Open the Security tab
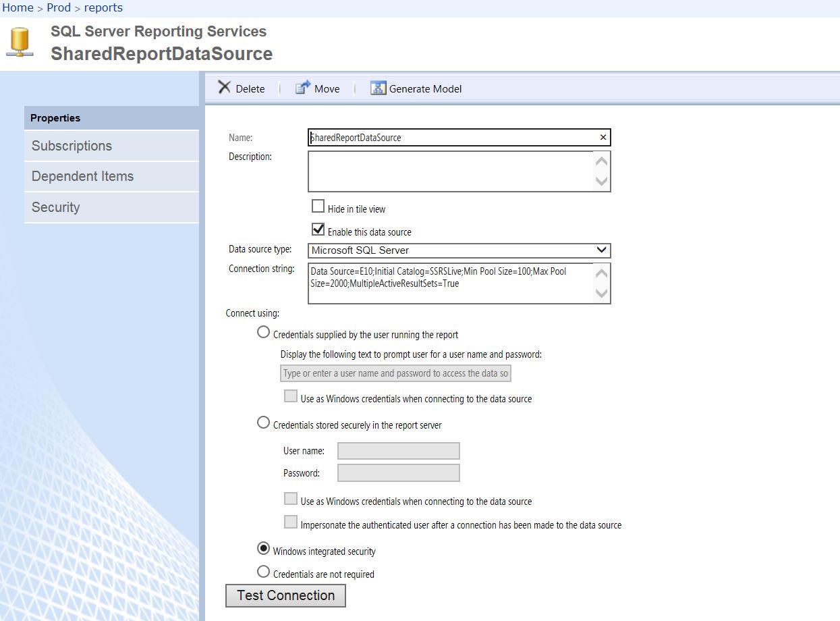The width and height of the screenshot is (840, 621). pyautogui.click(x=111, y=207)
